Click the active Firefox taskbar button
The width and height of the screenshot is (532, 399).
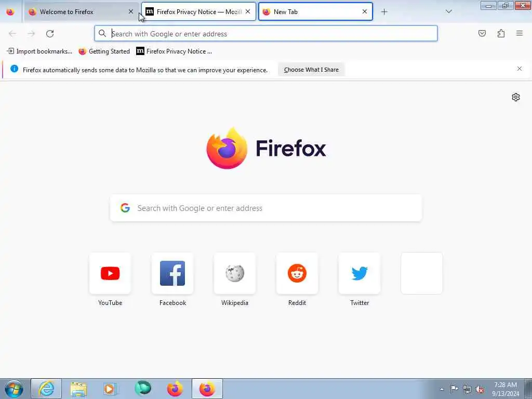pyautogui.click(x=207, y=389)
